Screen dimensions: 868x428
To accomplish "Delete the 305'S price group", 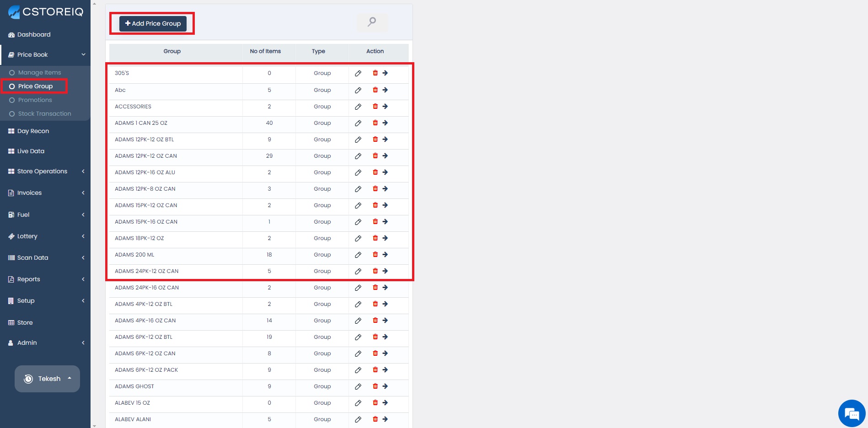I will (x=375, y=73).
